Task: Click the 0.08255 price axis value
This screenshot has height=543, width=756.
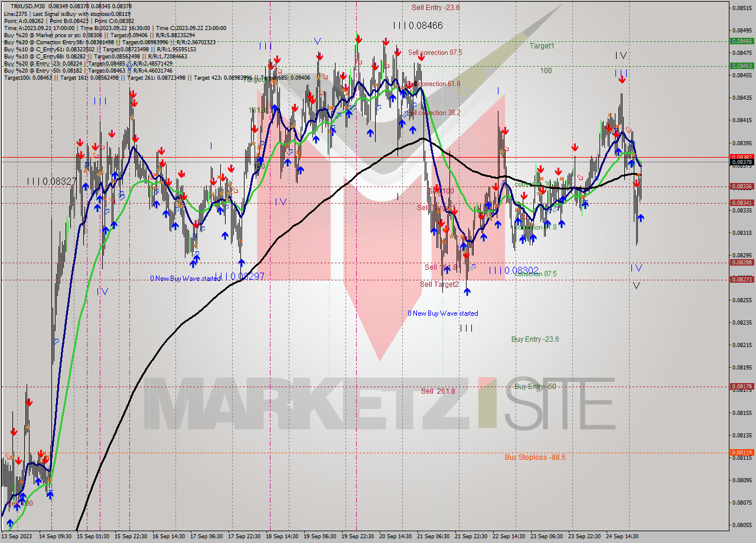Action: pyautogui.click(x=741, y=300)
